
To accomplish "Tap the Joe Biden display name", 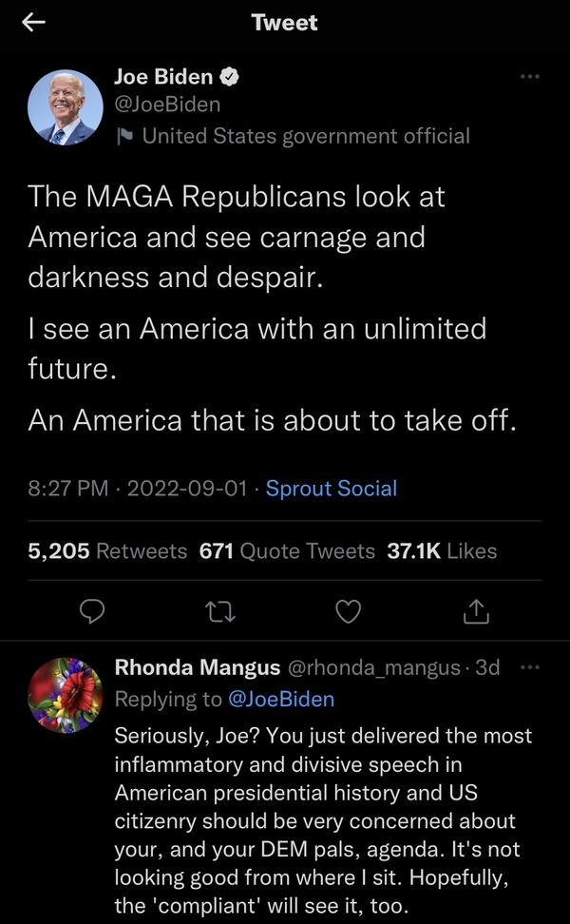I will pyautogui.click(x=162, y=77).
